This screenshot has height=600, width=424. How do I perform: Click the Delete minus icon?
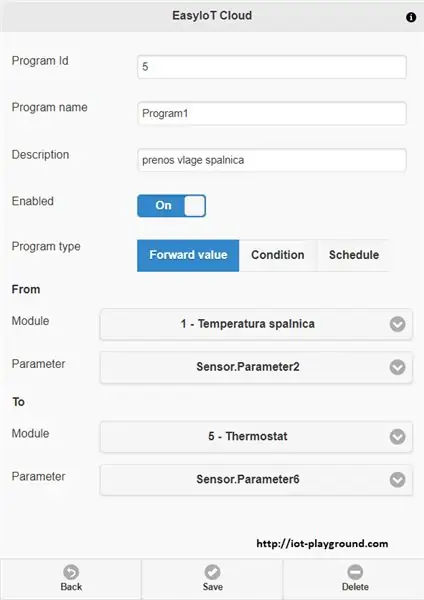click(355, 572)
